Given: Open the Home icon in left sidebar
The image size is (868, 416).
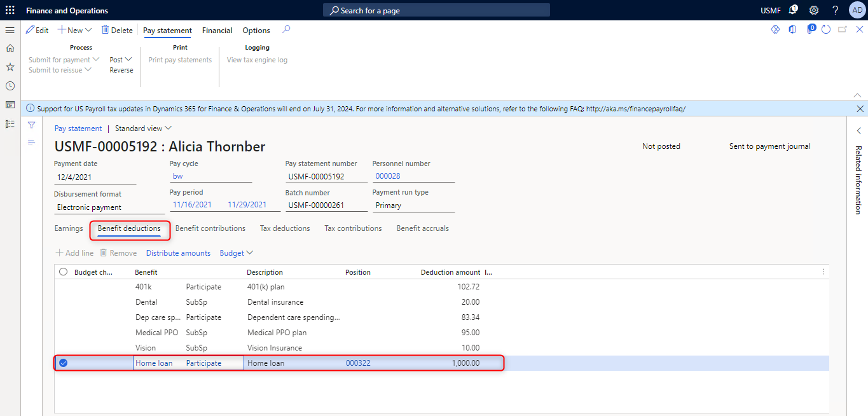Looking at the screenshot, I should [x=10, y=48].
